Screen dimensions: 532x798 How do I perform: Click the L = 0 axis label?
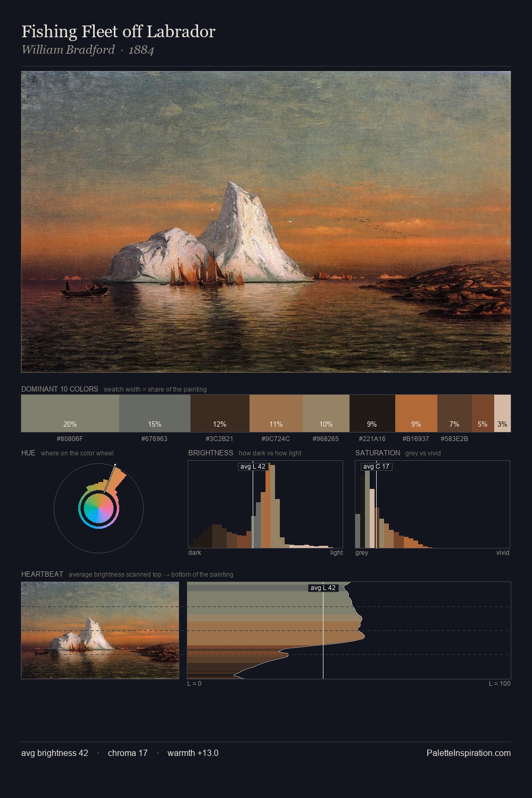pyautogui.click(x=194, y=684)
